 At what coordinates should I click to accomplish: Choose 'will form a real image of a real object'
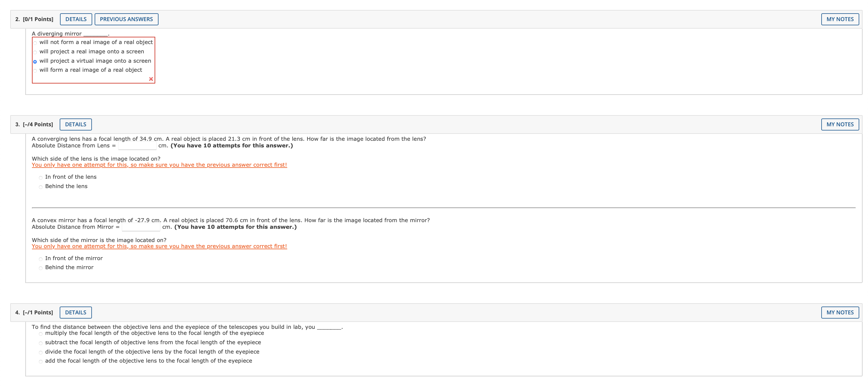[x=35, y=71]
